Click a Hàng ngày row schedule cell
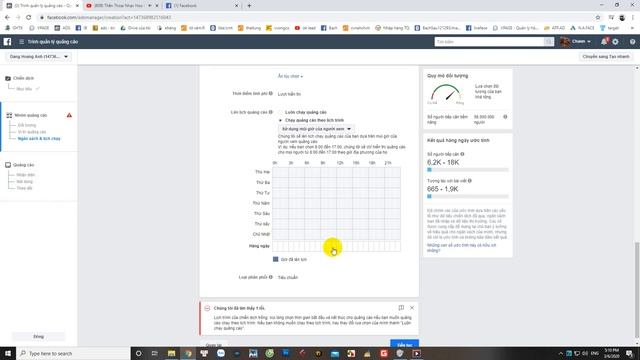The width and height of the screenshot is (640, 360). [336, 246]
